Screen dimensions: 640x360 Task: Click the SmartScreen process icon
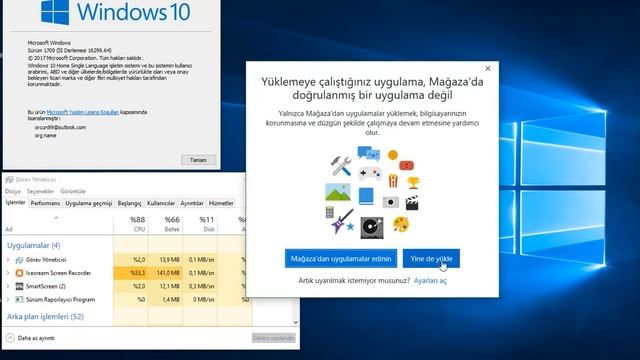coord(19,286)
